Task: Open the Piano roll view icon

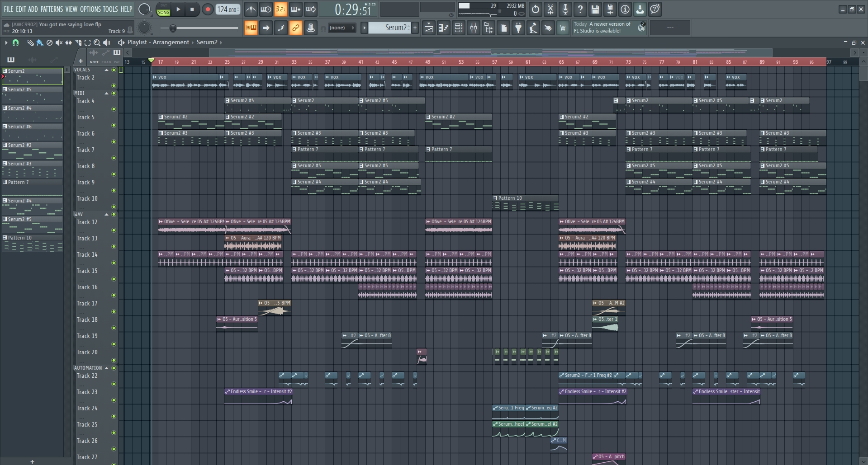Action: [x=443, y=28]
